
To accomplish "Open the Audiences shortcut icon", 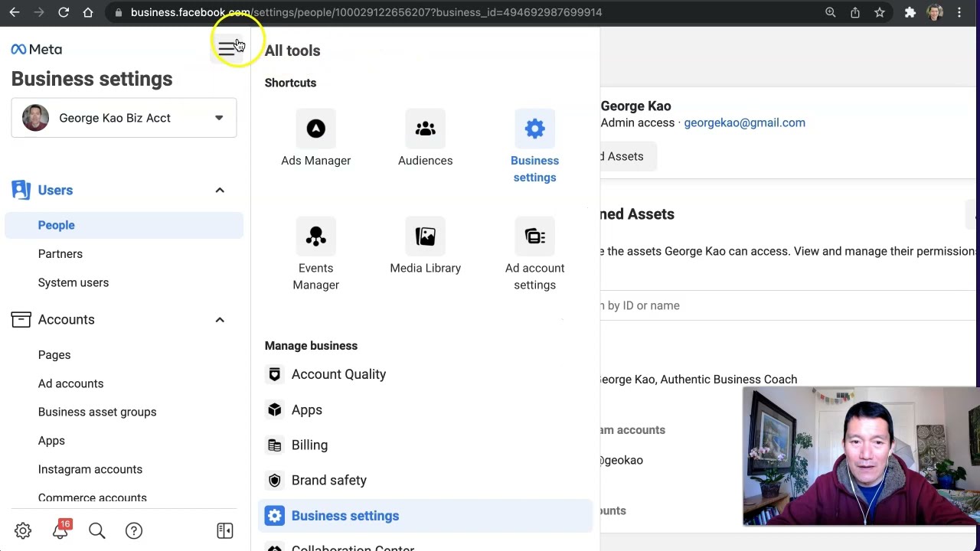I will point(425,129).
